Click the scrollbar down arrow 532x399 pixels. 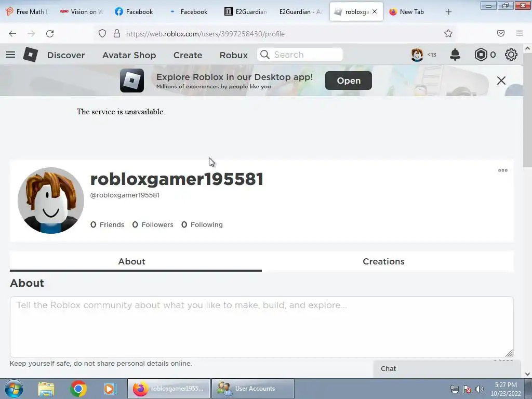coord(528,374)
